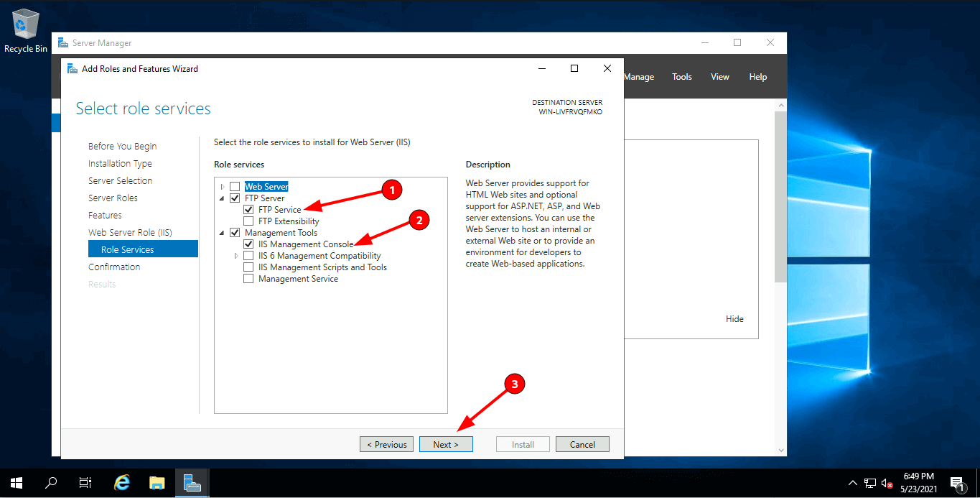Click the Next > button
980x498 pixels.
pos(446,444)
